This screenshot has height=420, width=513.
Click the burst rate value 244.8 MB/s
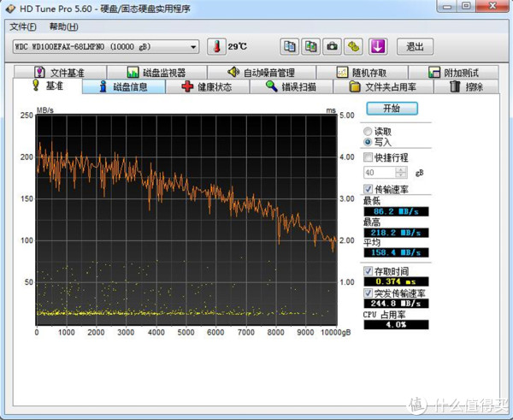396,303
